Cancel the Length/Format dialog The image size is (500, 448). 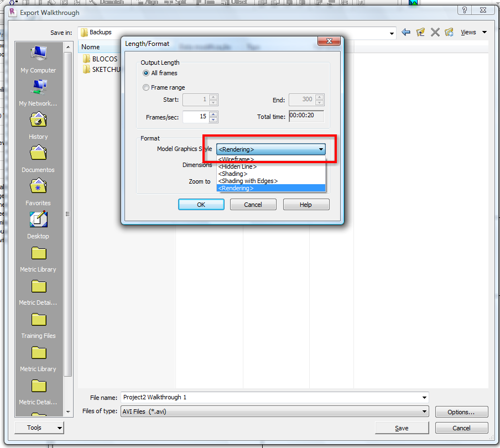253,205
